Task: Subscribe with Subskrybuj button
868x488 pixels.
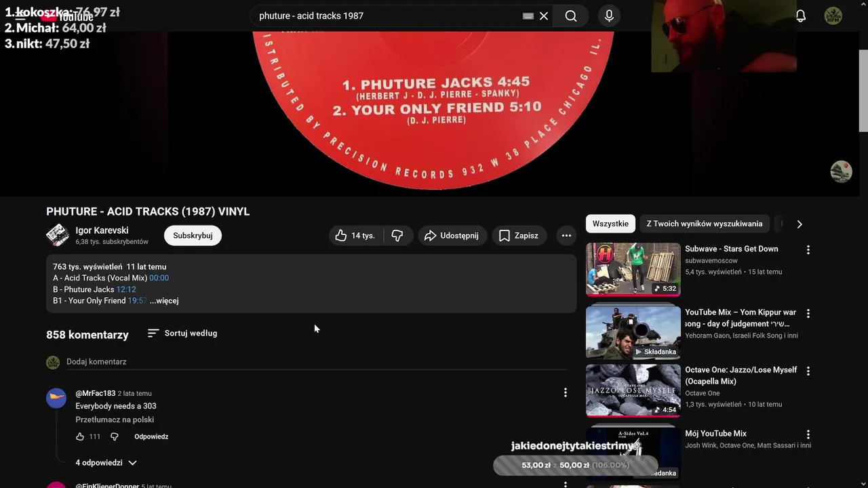Action: [x=193, y=235]
